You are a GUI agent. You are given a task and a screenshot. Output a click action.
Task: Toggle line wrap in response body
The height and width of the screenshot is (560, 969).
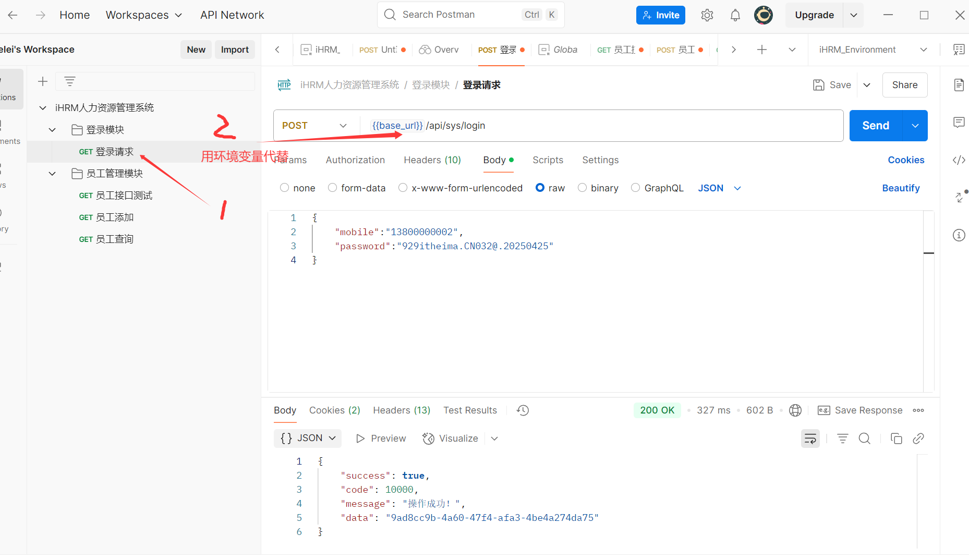pos(810,439)
